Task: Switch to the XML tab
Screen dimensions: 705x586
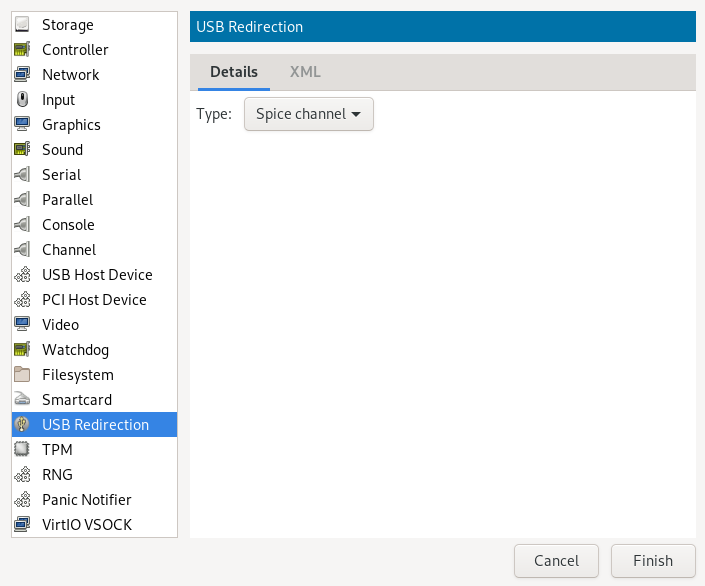Action: pyautogui.click(x=305, y=72)
